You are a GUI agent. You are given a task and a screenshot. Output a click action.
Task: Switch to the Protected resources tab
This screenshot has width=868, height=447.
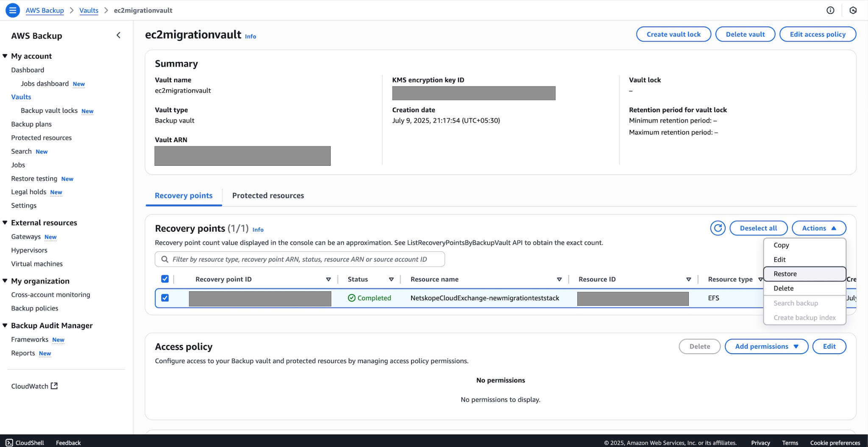tap(268, 196)
